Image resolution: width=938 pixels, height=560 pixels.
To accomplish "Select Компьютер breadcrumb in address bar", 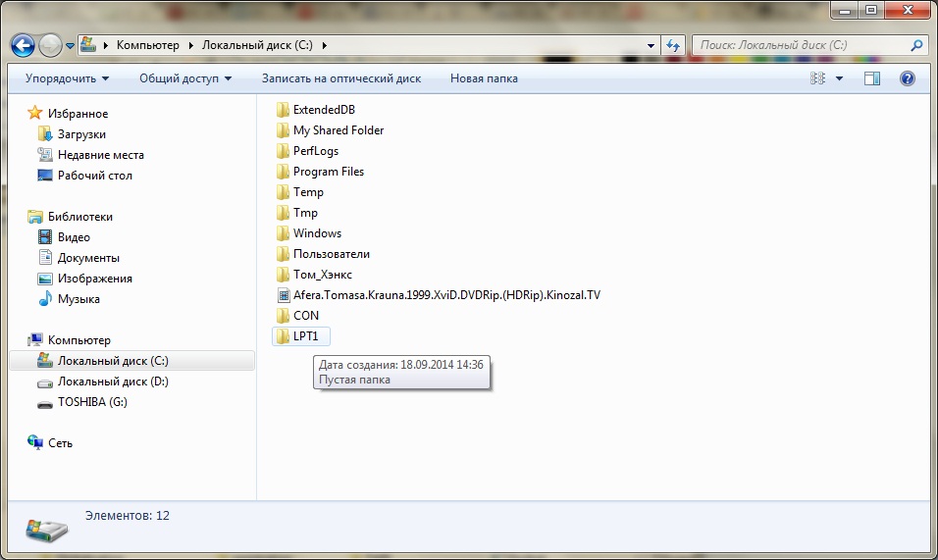I will pyautogui.click(x=148, y=45).
